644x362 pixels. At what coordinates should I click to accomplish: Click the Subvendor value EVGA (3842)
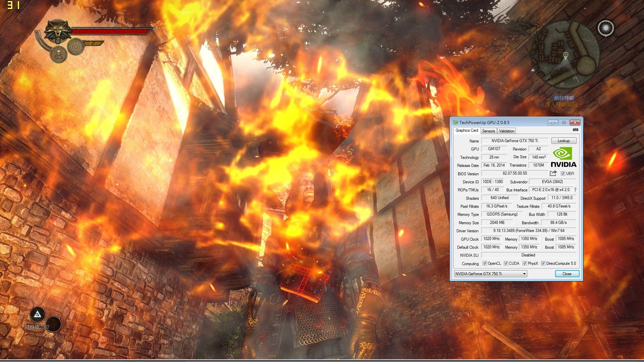point(552,182)
